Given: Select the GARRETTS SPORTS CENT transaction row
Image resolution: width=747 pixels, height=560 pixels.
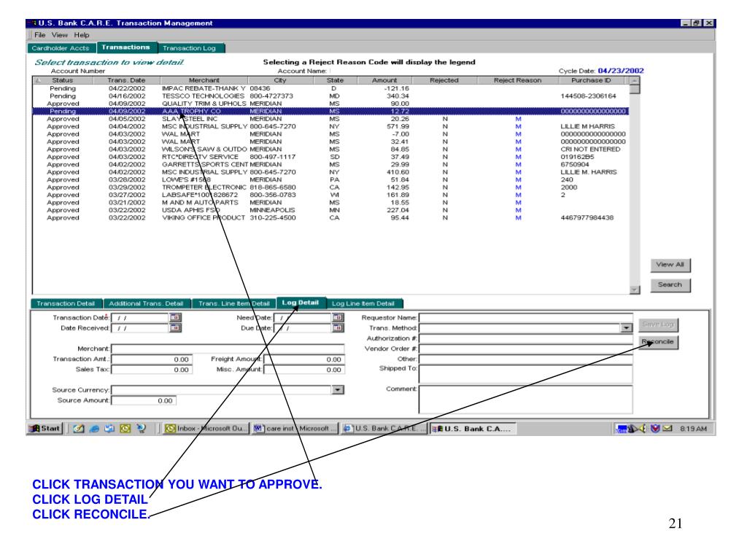Looking at the screenshot, I should (x=330, y=165).
